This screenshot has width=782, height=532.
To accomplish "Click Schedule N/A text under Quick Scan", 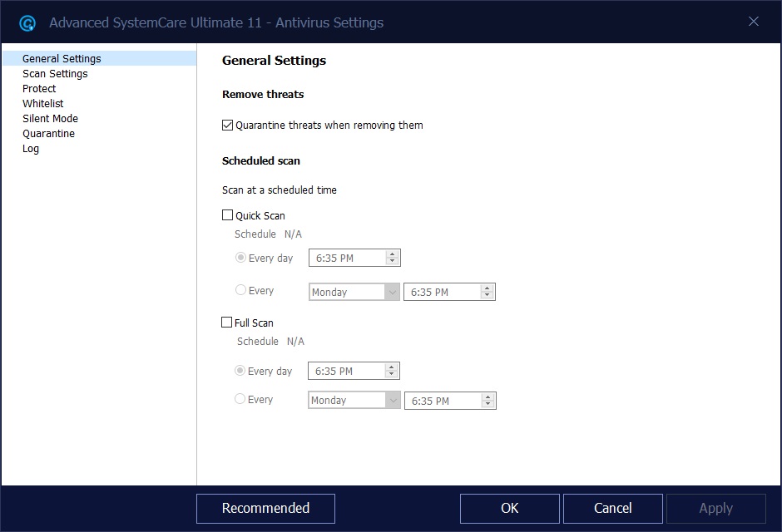I will point(269,234).
